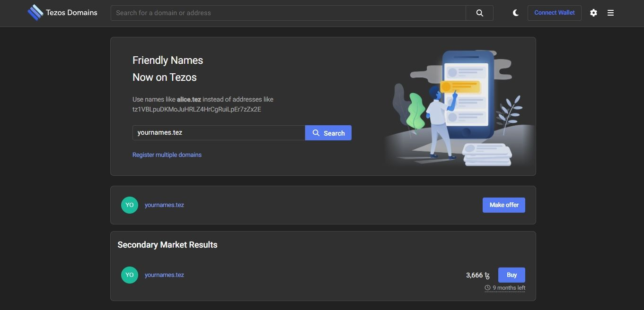Click the Buy button for yournames.tez
644x310 pixels.
click(x=512, y=275)
